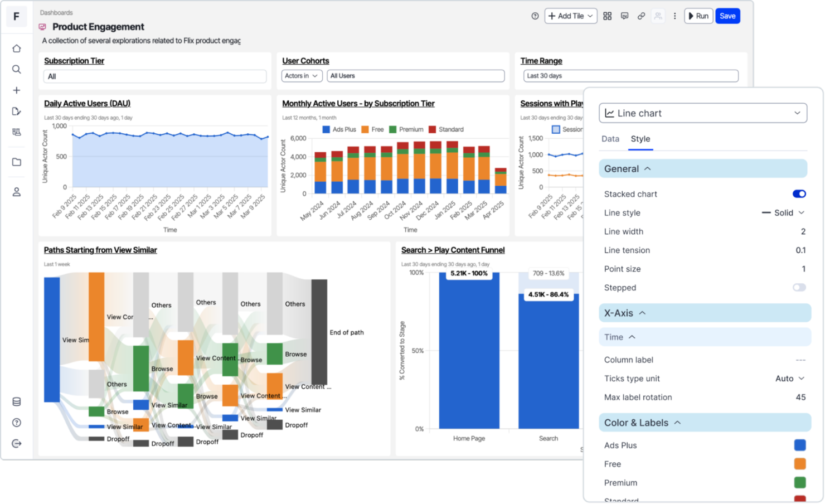Disable the Stacked chart toggle
This screenshot has height=504, width=825.
(x=799, y=193)
